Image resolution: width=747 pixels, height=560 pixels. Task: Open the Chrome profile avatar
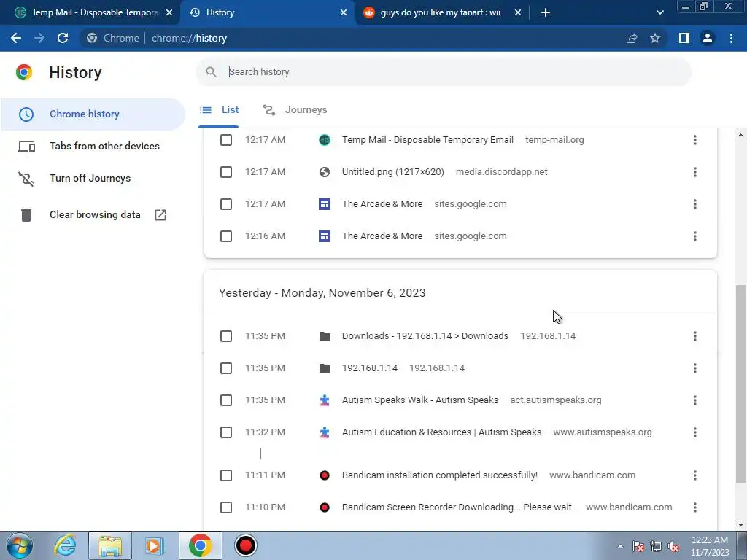(708, 38)
